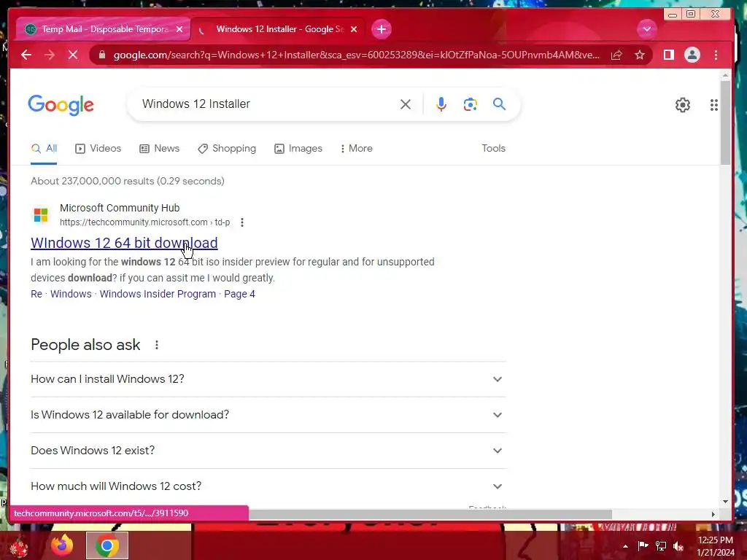Launch Firefox from the taskbar
747x560 pixels.
(x=62, y=545)
